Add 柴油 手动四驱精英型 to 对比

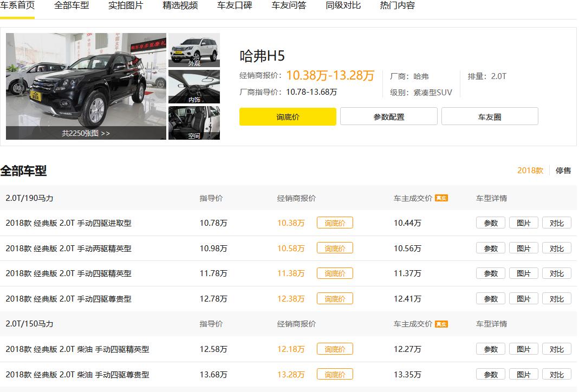[557, 349]
